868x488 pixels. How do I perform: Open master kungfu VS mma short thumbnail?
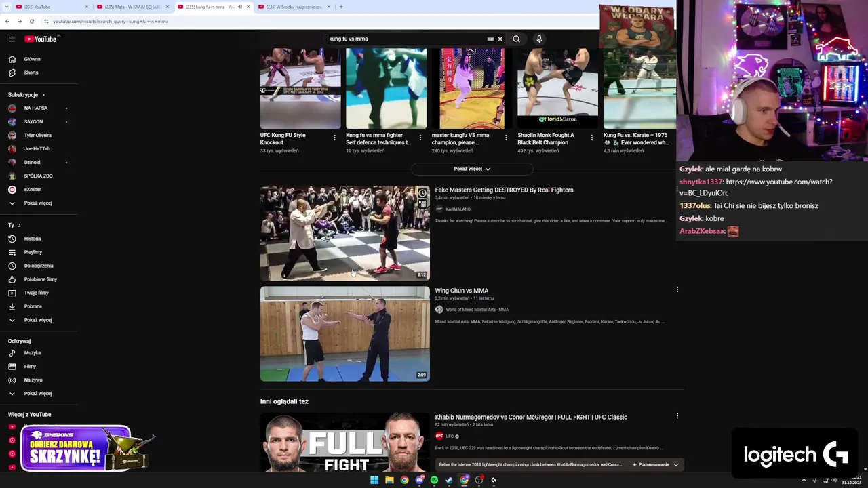[472, 88]
